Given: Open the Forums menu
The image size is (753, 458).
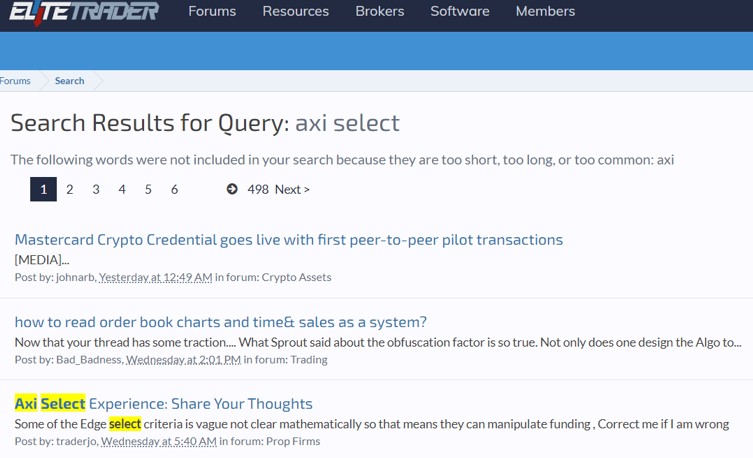Looking at the screenshot, I should pos(212,11).
